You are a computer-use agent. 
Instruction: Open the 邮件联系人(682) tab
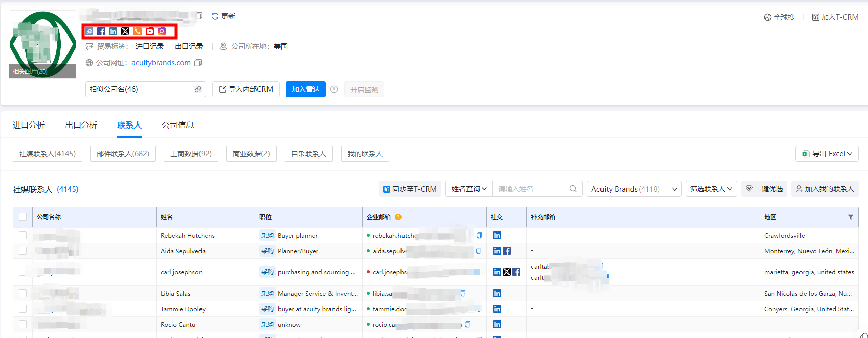tap(123, 154)
